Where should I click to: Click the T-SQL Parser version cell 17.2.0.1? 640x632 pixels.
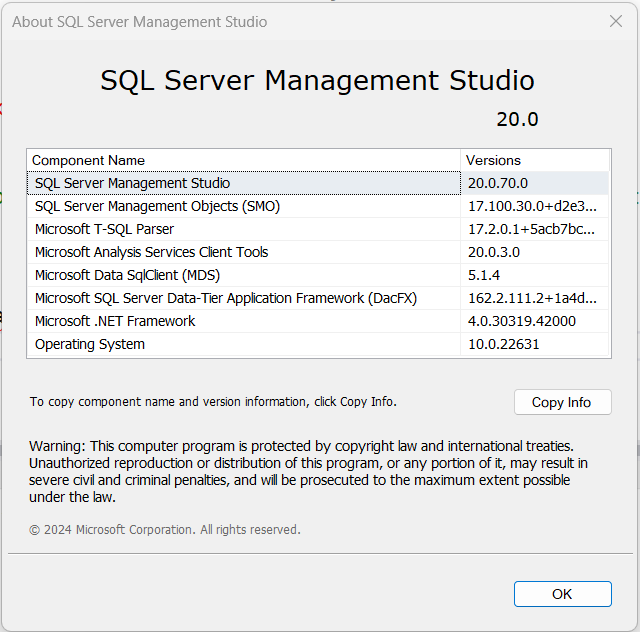tap(531, 229)
